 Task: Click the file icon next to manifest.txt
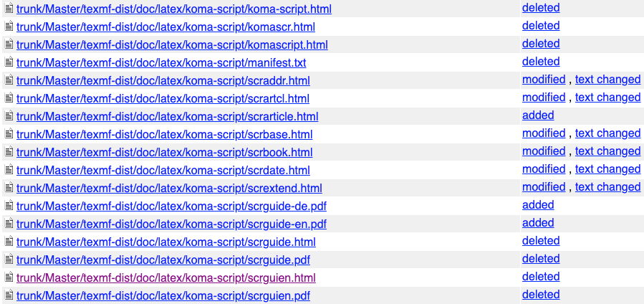coord(9,63)
